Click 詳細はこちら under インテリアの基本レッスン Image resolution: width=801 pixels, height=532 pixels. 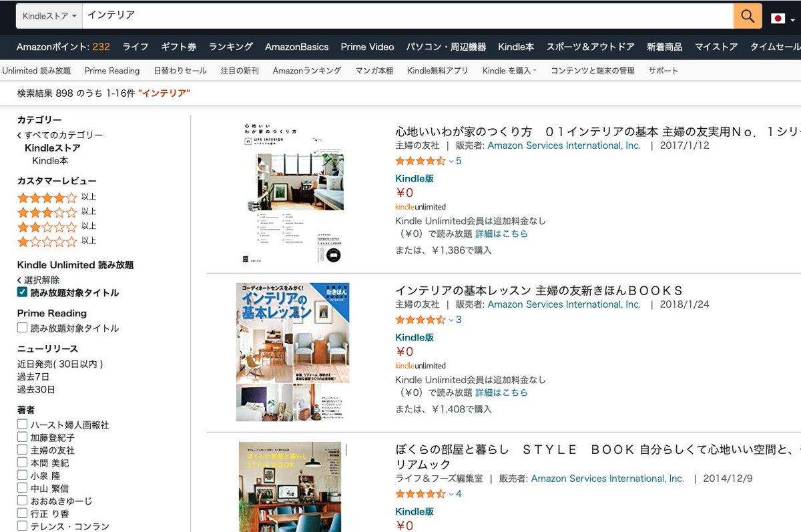(501, 392)
